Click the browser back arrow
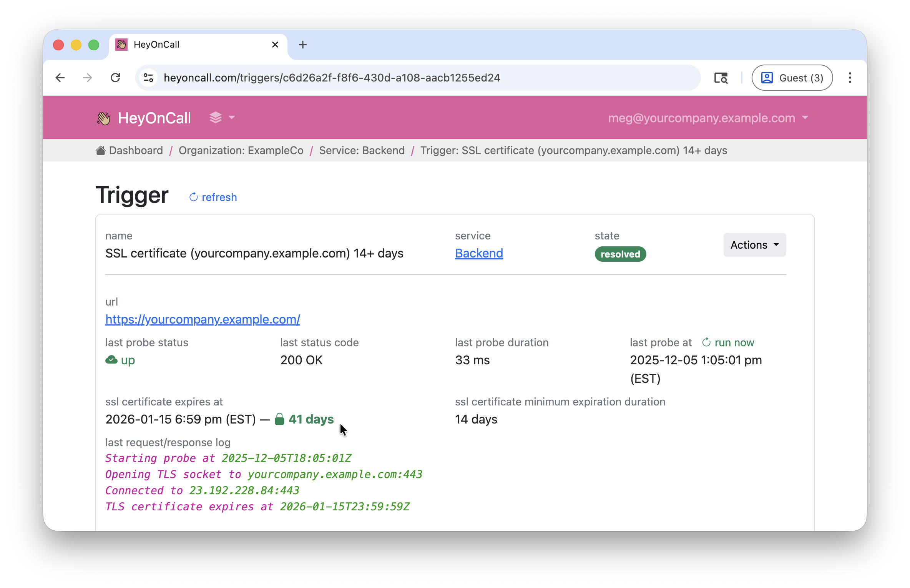The height and width of the screenshot is (588, 910). pos(60,78)
